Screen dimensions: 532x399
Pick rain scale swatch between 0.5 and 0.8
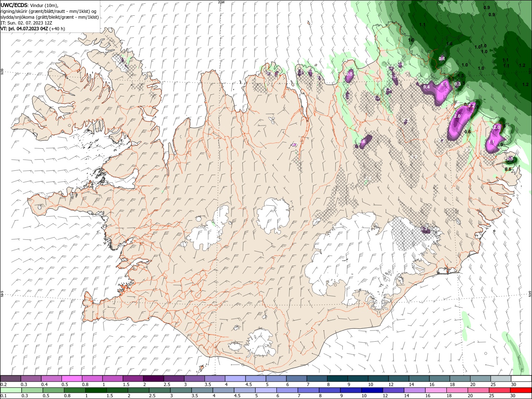pos(53,390)
